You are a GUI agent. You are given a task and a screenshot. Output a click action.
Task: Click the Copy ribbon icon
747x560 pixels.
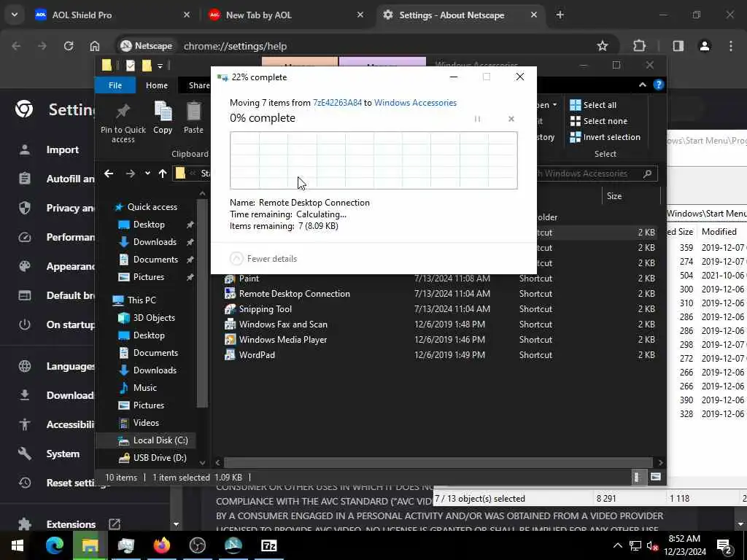pyautogui.click(x=163, y=117)
